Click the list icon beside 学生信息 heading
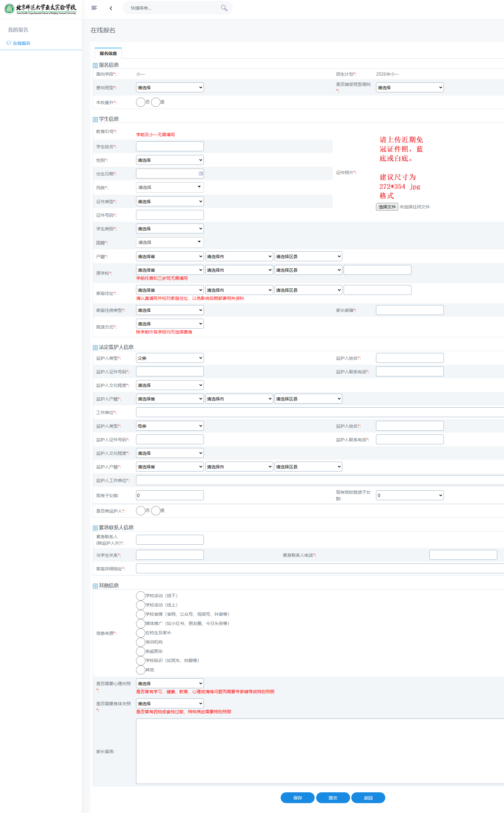This screenshot has height=813, width=504. click(95, 119)
